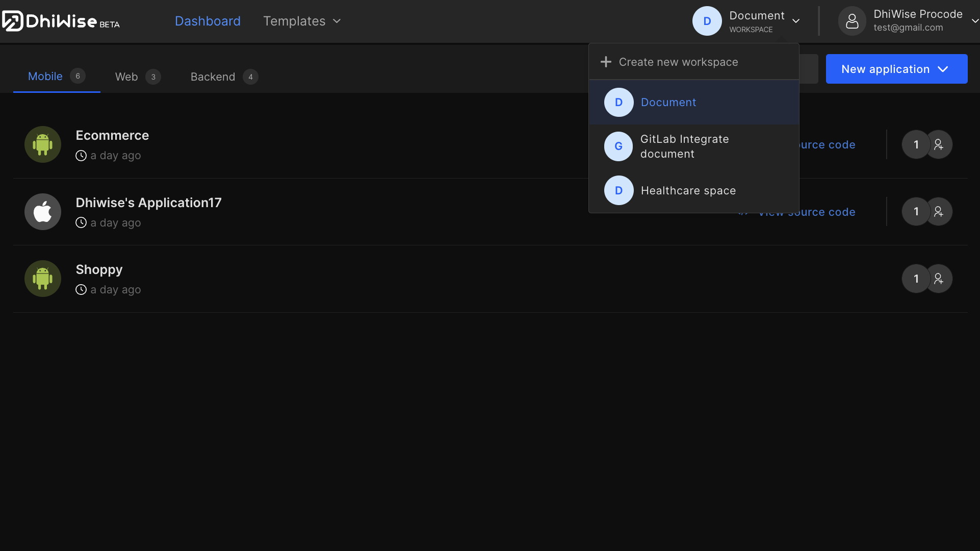Open the Dashboard page
The image size is (980, 551).
point(208,21)
